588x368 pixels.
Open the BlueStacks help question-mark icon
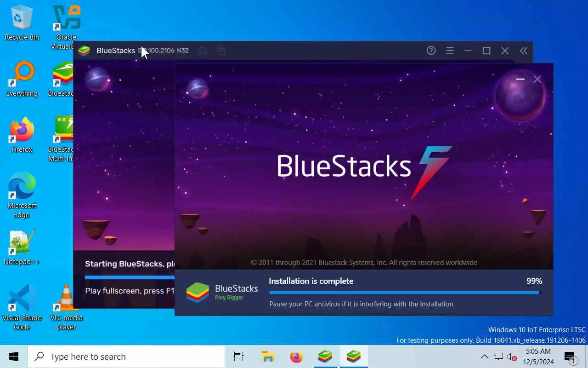pyautogui.click(x=431, y=51)
